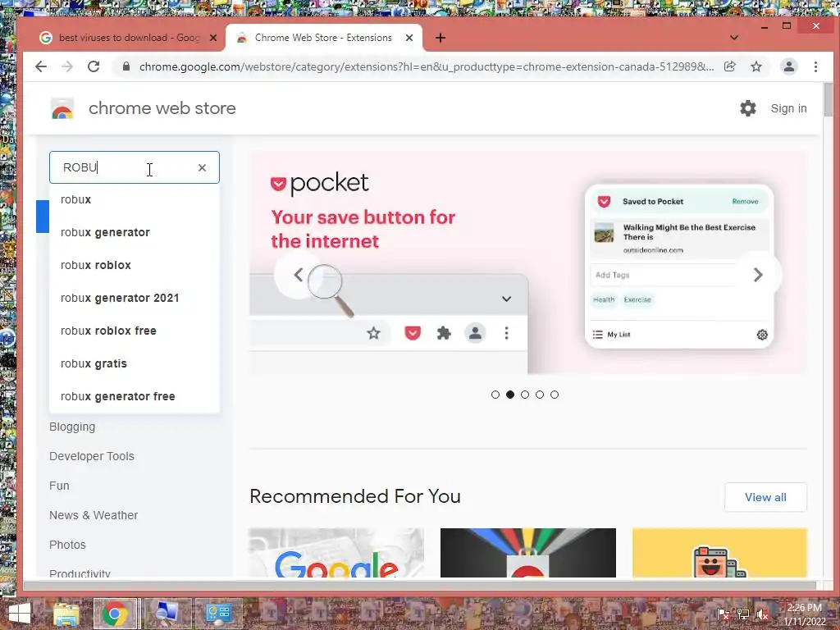Open the tab search chevron in title bar
The width and height of the screenshot is (840, 630).
[734, 38]
